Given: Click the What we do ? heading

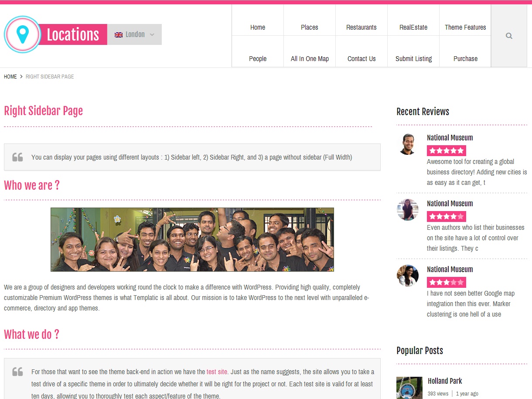Looking at the screenshot, I should pos(31,334).
